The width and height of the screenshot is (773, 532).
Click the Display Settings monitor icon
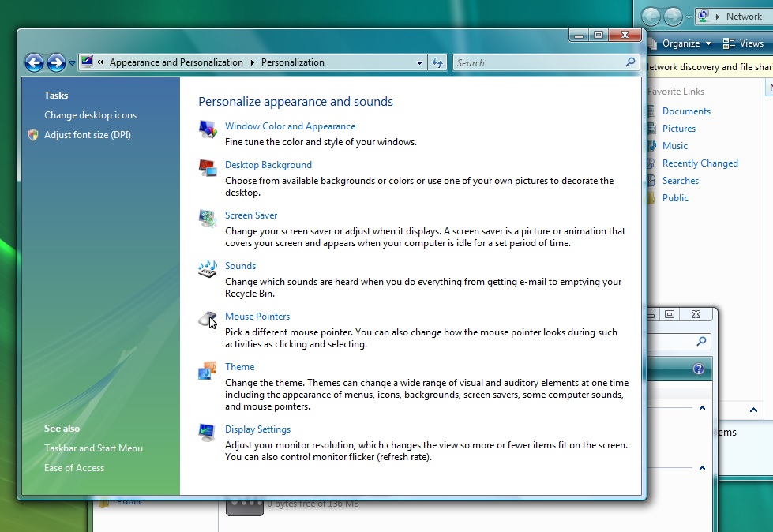[x=206, y=433]
